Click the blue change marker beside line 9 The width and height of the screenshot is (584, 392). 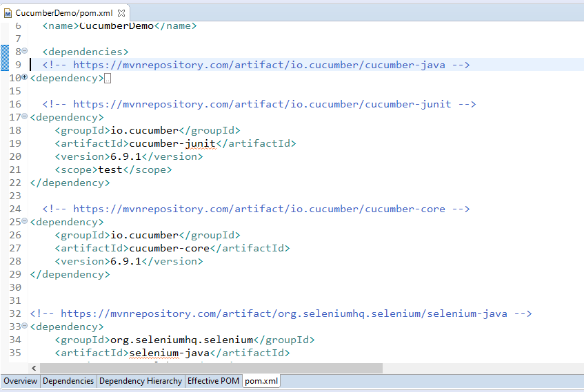pyautogui.click(x=4, y=58)
